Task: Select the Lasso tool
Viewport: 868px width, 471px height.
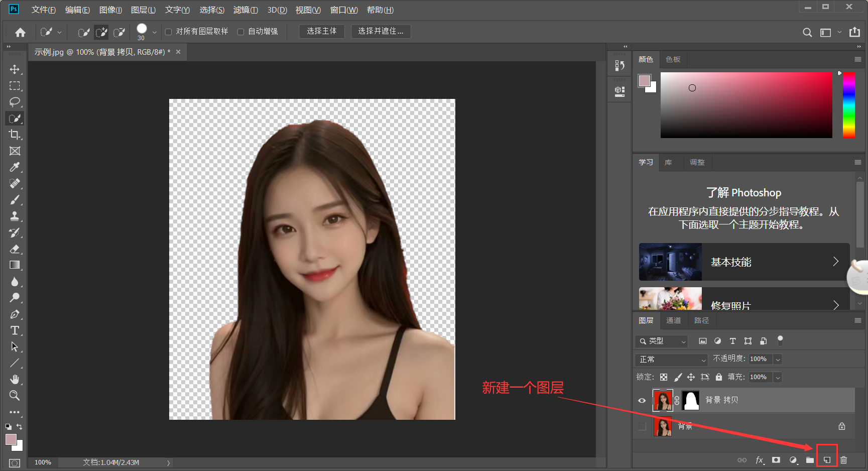Action: pos(15,102)
